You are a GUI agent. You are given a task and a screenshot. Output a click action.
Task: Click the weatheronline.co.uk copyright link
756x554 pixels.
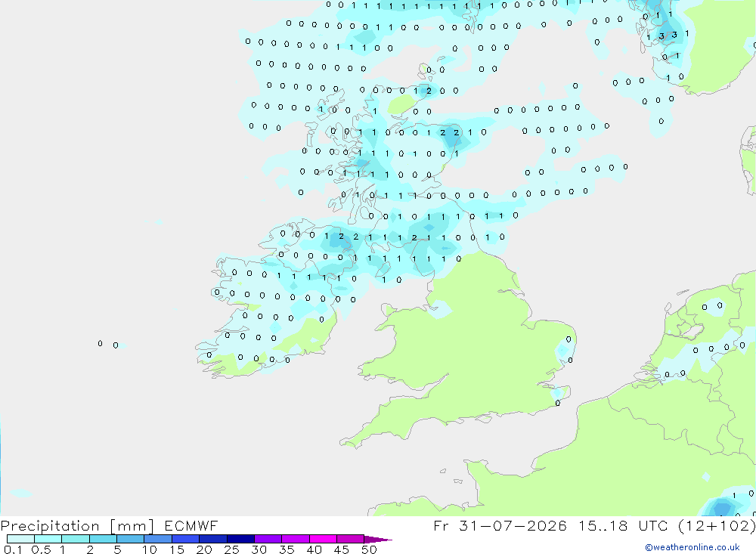pos(692,547)
